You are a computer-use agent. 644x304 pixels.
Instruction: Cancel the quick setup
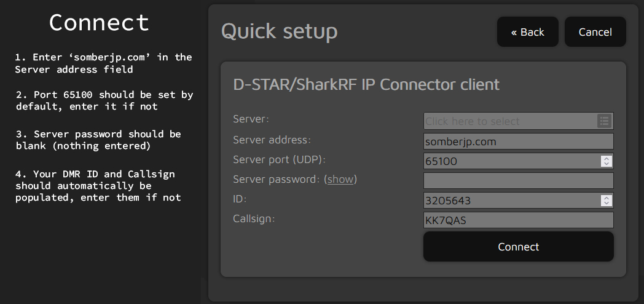pos(595,32)
